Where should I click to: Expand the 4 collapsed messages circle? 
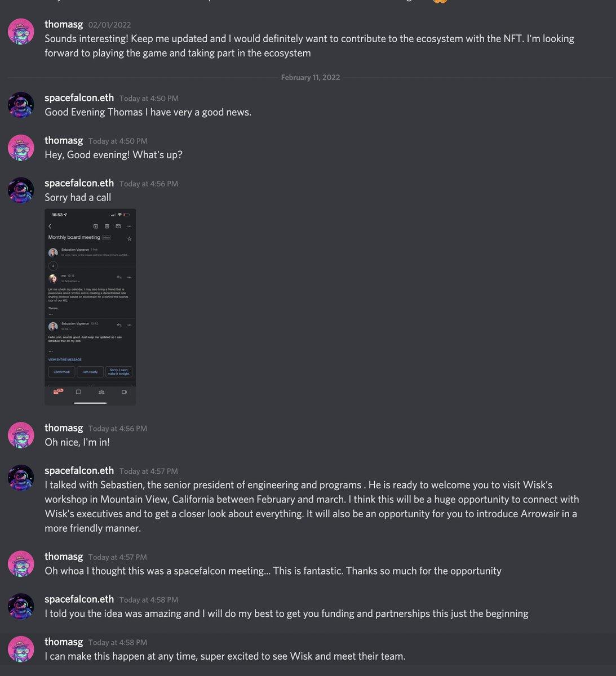tap(53, 265)
